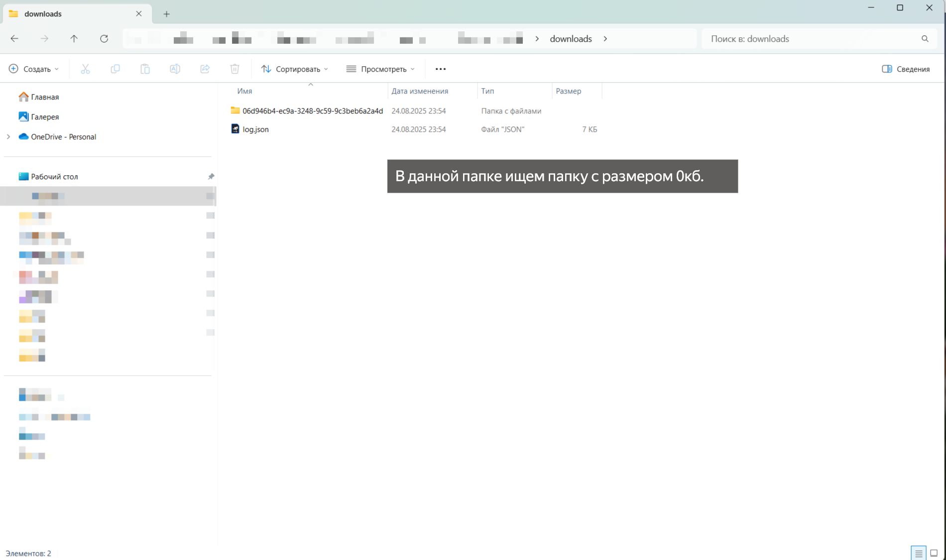
Task: Open the Создать dropdown menu
Action: pyautogui.click(x=34, y=69)
